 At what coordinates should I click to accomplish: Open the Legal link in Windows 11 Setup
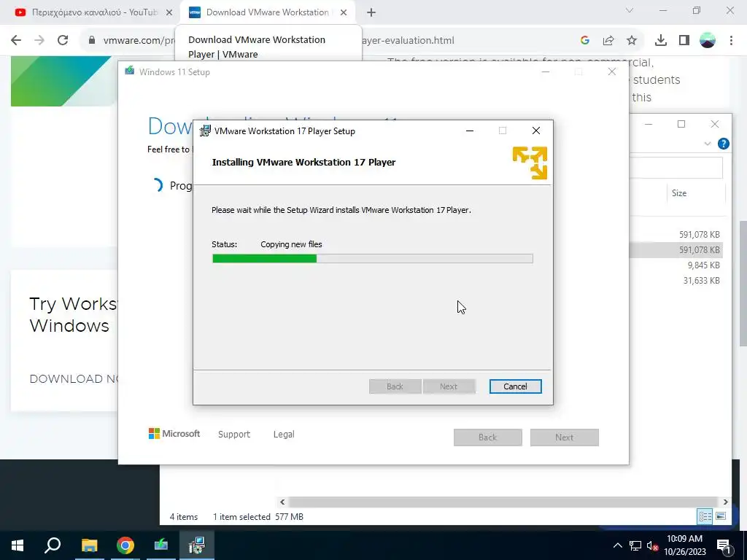284,435
